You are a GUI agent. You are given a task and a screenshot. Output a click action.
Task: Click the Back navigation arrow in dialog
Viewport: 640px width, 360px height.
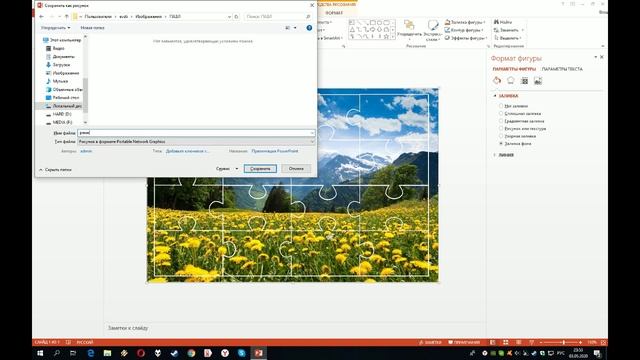(x=41, y=17)
